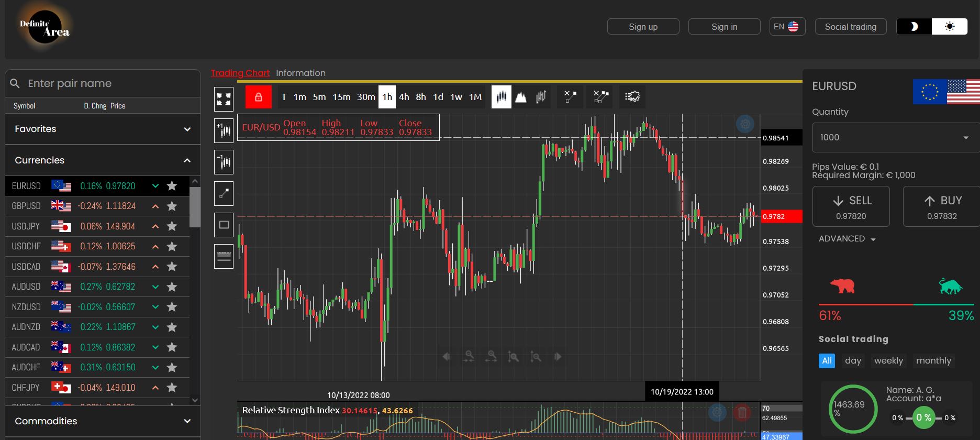Click the search magnifier icon
Screen dimensions: 980x440
pos(15,83)
